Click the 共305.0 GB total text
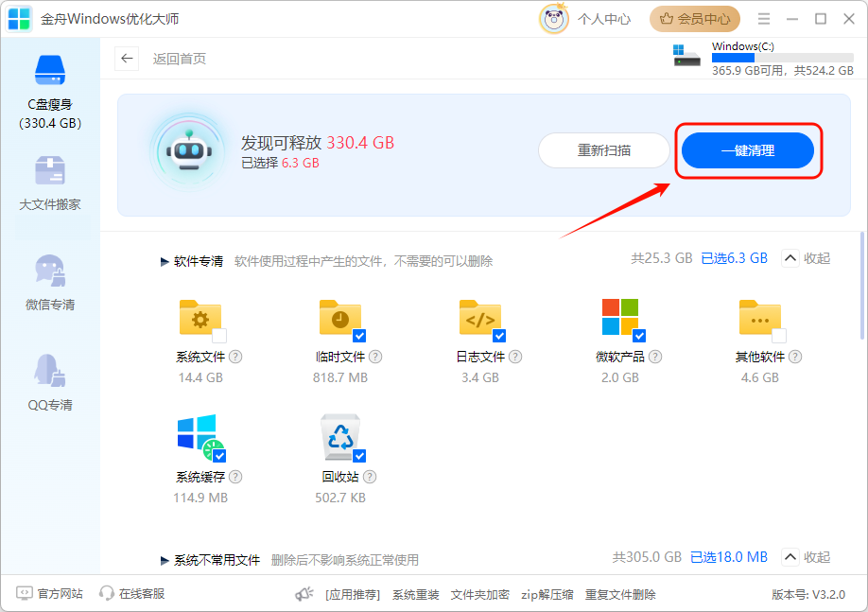 [x=647, y=557]
